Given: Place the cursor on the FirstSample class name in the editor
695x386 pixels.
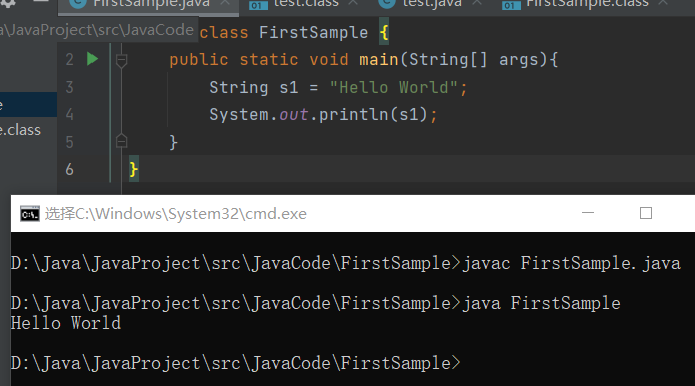Looking at the screenshot, I should [x=313, y=32].
